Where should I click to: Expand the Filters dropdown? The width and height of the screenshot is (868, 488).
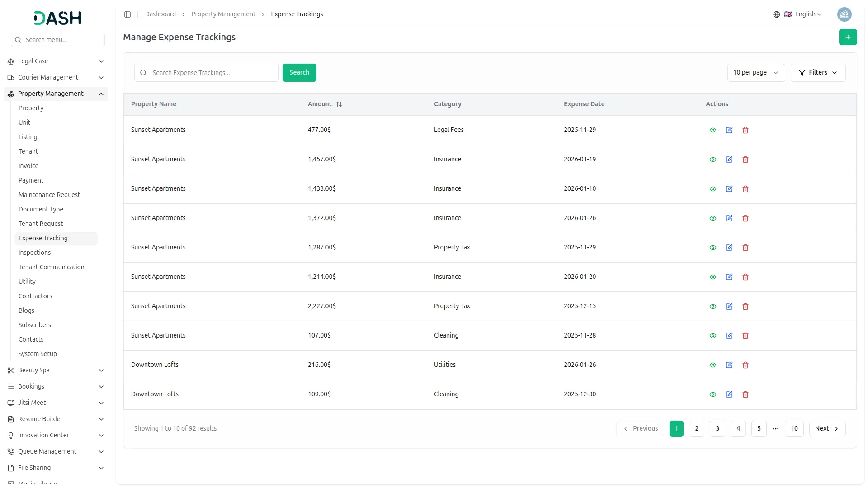[818, 73]
